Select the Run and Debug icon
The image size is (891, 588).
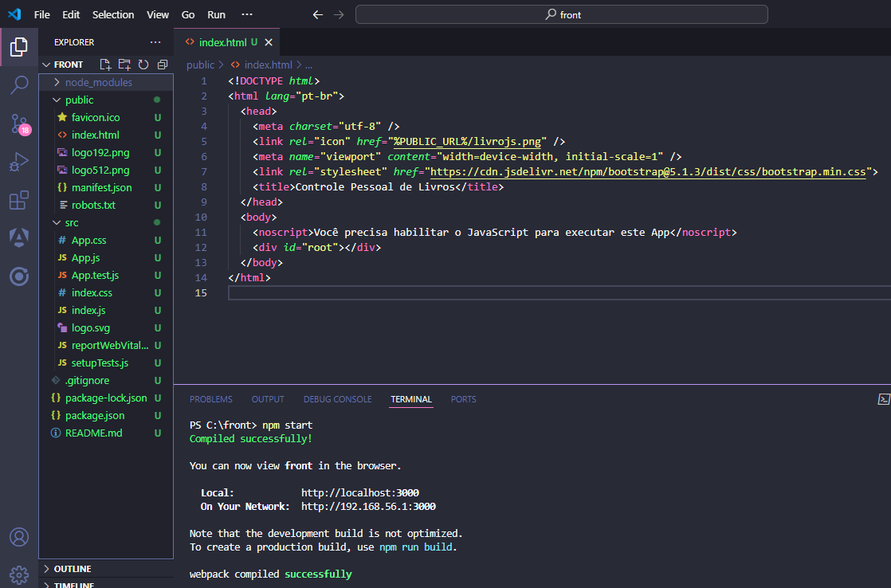19,158
